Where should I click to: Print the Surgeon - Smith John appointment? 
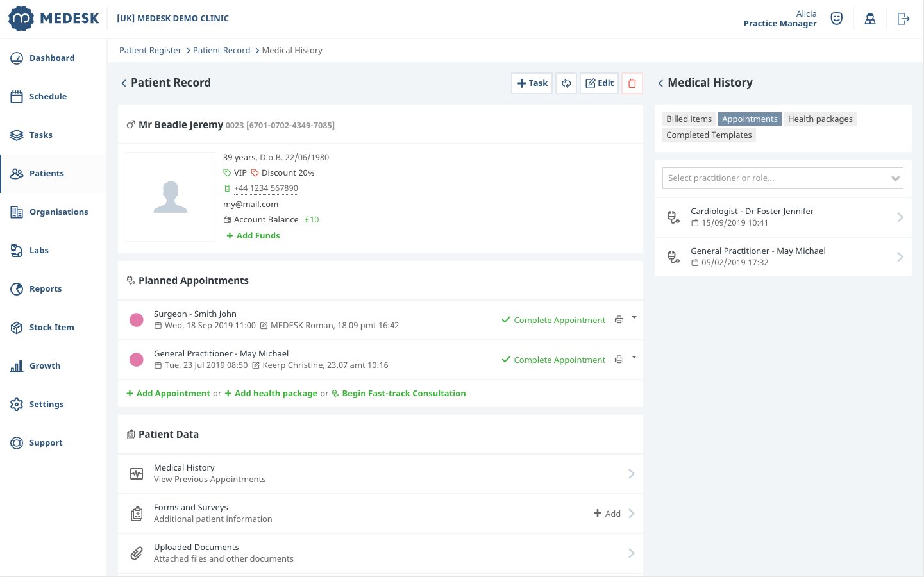pyautogui.click(x=618, y=319)
